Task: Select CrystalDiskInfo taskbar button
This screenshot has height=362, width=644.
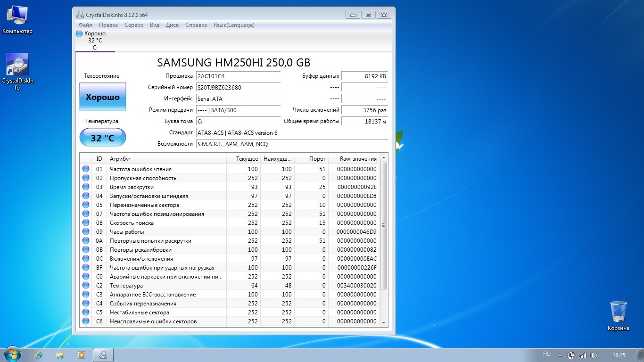Action: click(x=103, y=355)
